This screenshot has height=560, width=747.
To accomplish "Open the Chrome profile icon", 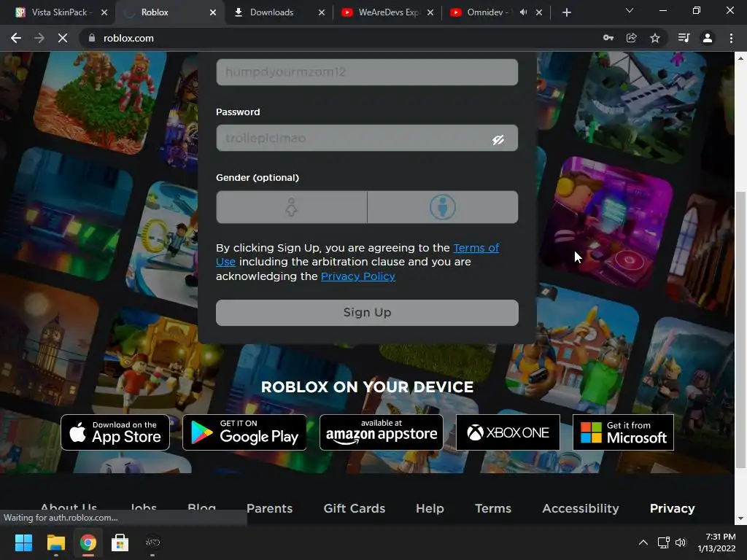I will (708, 38).
